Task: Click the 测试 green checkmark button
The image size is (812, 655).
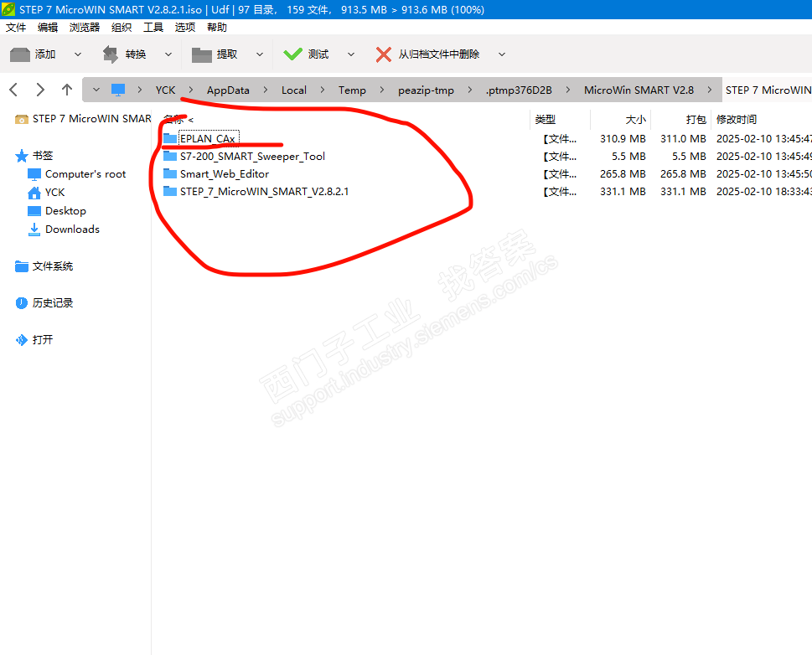Action: coord(306,54)
